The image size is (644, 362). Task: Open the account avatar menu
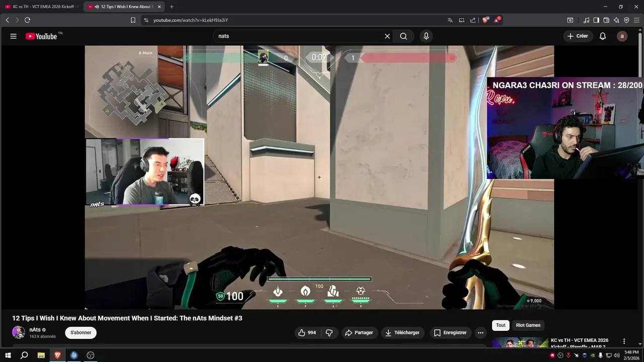(622, 36)
